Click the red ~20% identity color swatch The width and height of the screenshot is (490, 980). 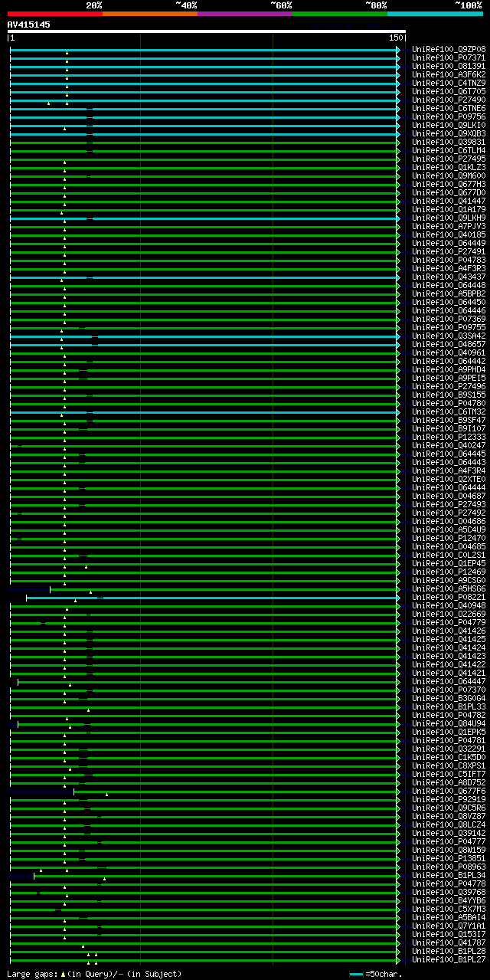coord(54,14)
